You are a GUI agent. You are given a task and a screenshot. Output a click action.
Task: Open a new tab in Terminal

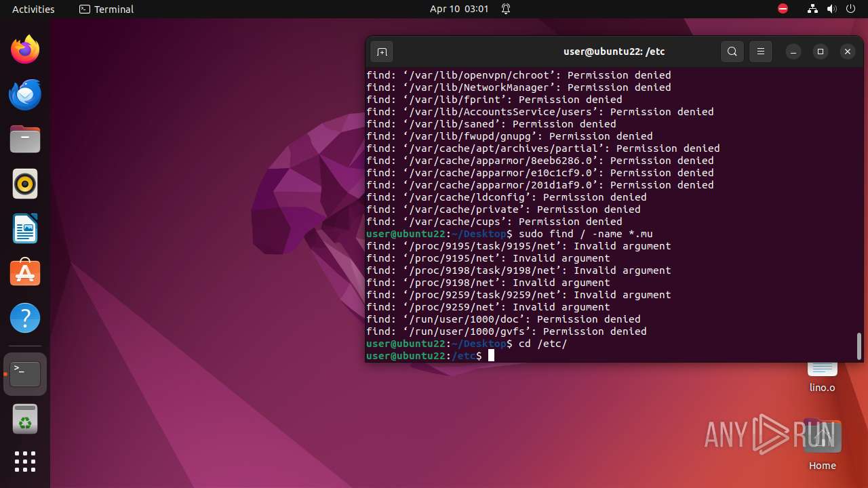click(x=382, y=52)
